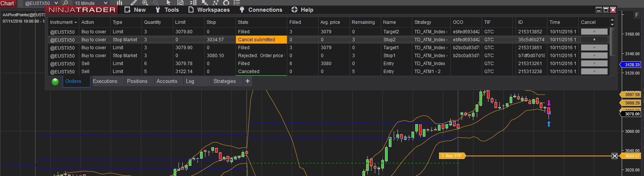This screenshot has width=644, height=176.
Task: Select the 'Cancel submitted' state cell
Action: coord(261,39)
